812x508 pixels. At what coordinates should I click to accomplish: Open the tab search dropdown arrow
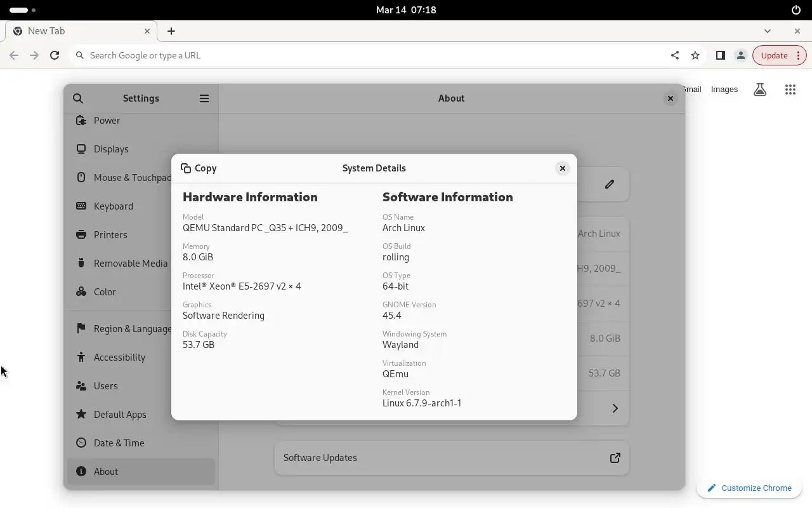pyautogui.click(x=768, y=30)
